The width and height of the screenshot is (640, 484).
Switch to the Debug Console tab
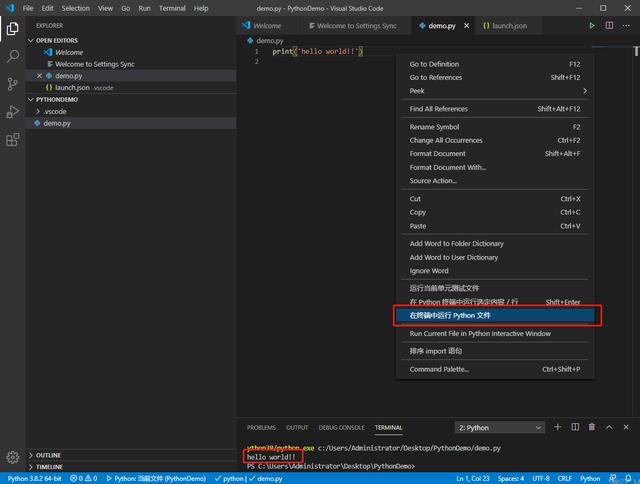click(x=342, y=428)
